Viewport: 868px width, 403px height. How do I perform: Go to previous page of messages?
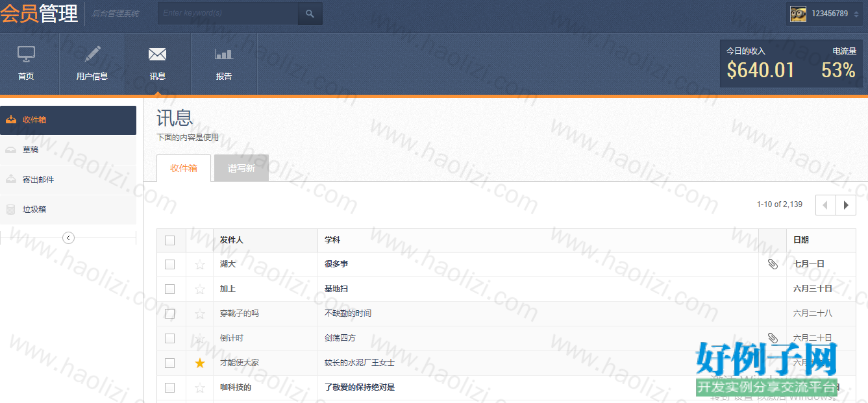click(x=826, y=204)
